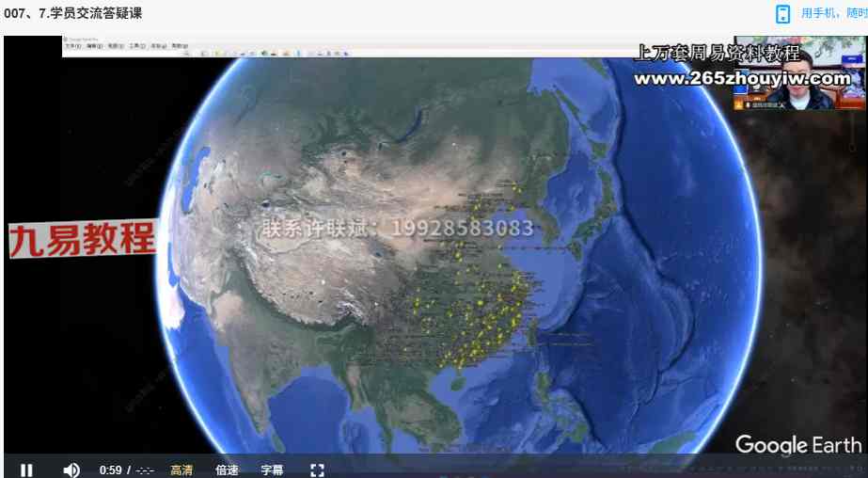868x478 pixels.
Task: Mute the video with the speaker icon
Action: click(x=71, y=470)
